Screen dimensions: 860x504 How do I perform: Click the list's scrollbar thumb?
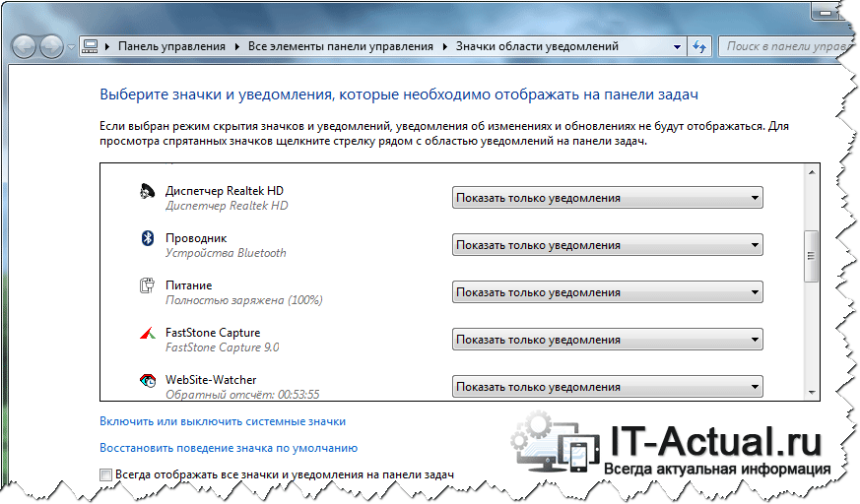811,256
